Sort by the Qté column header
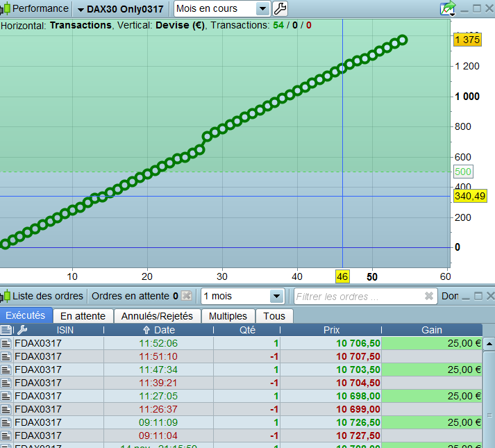 pos(247,330)
